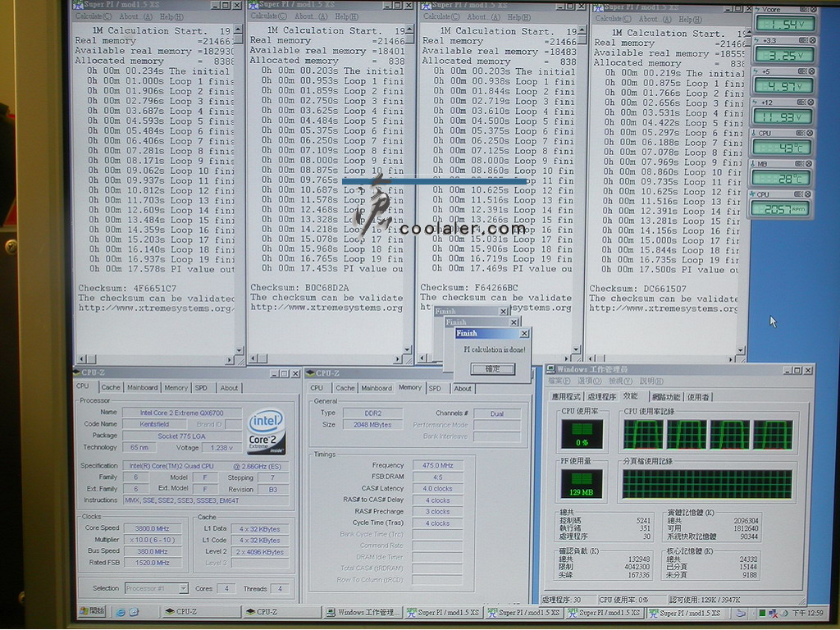840x630 pixels.
Task: Switch to 網路功能 tab in Task Manager
Action: click(x=666, y=397)
